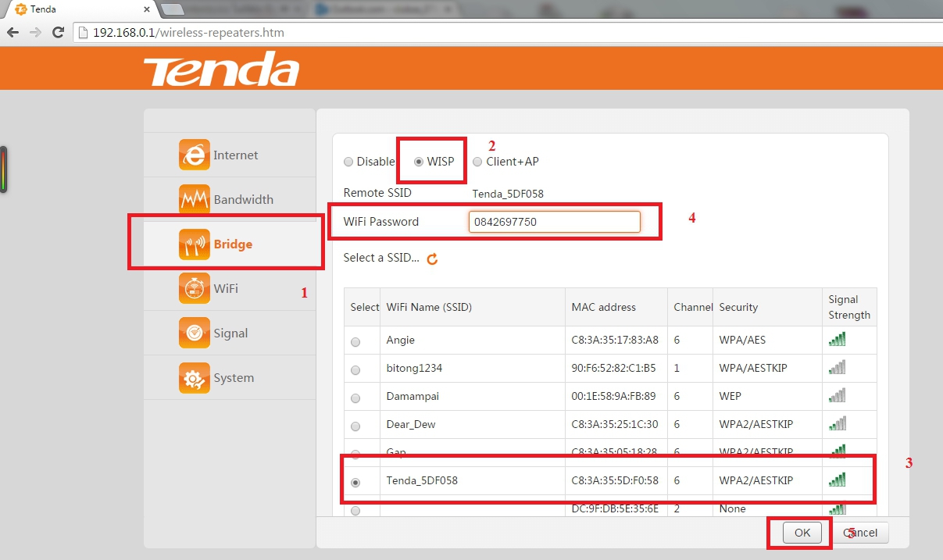Click the bitong1234 network name
Viewport: 943px width, 560px height.
coord(414,368)
